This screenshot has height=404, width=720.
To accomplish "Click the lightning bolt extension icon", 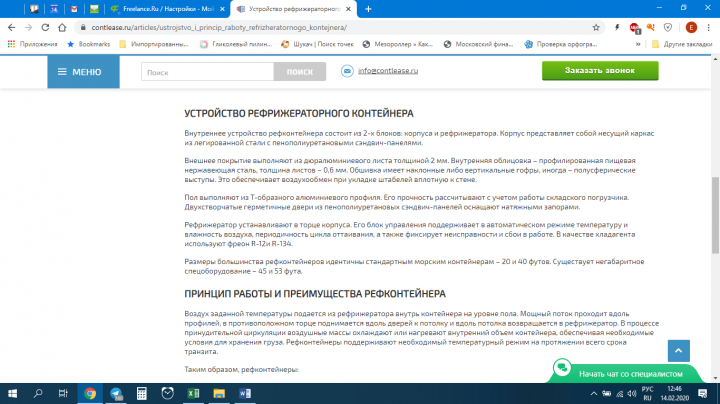I will pos(617,28).
